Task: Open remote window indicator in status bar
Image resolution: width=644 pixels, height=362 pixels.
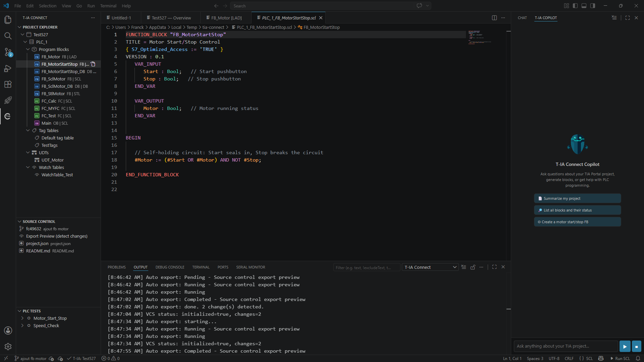Action: (6, 358)
